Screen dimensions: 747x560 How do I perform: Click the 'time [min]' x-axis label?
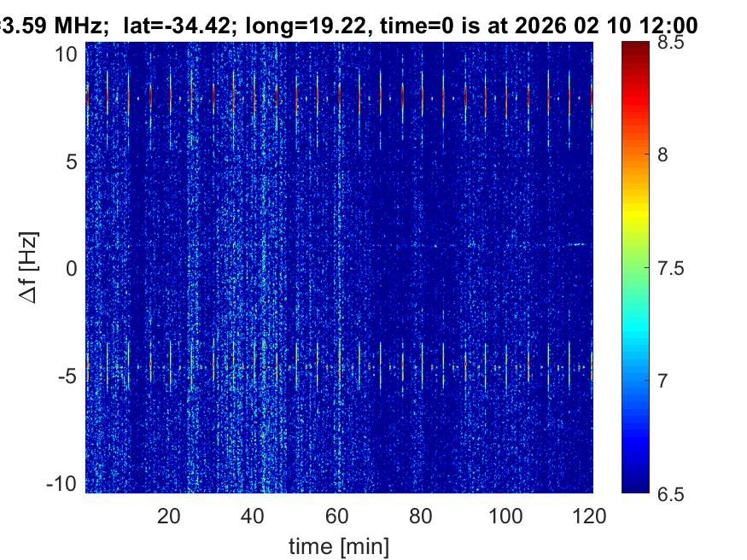pos(339,544)
